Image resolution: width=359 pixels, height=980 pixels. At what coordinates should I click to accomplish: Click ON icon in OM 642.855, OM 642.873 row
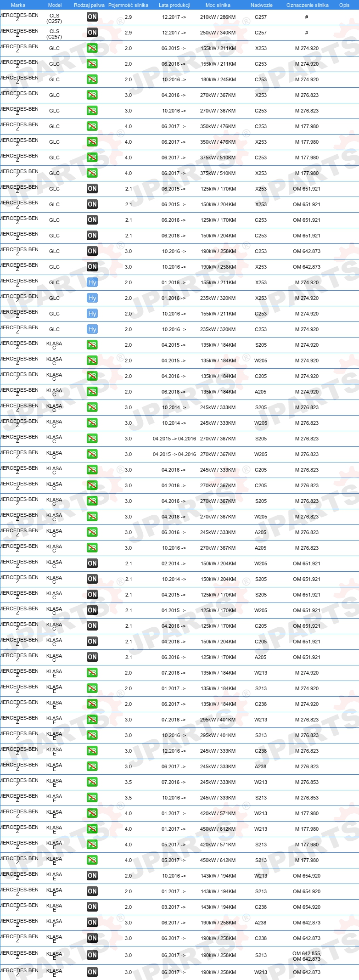coord(92,955)
